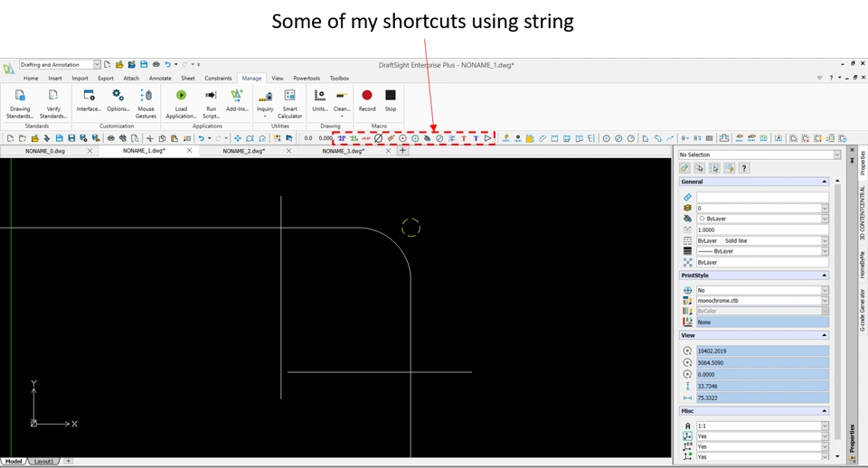Click the Quick Select icon in the Properties panel

(x=730, y=168)
